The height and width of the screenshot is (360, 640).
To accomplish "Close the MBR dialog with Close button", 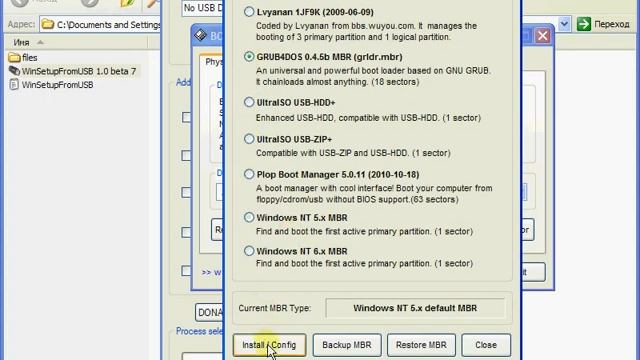I will [486, 345].
